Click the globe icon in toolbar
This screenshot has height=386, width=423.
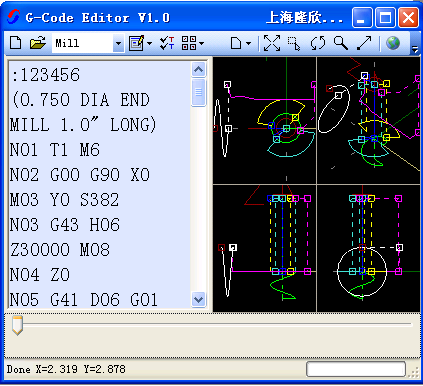click(393, 43)
